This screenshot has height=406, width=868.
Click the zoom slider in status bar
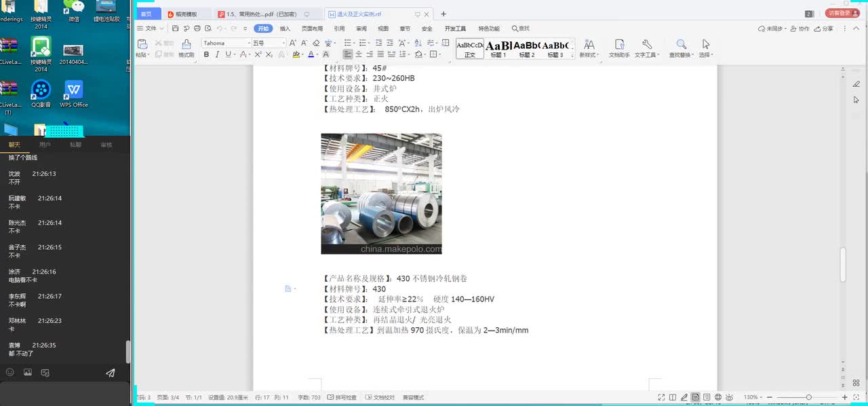coord(809,397)
